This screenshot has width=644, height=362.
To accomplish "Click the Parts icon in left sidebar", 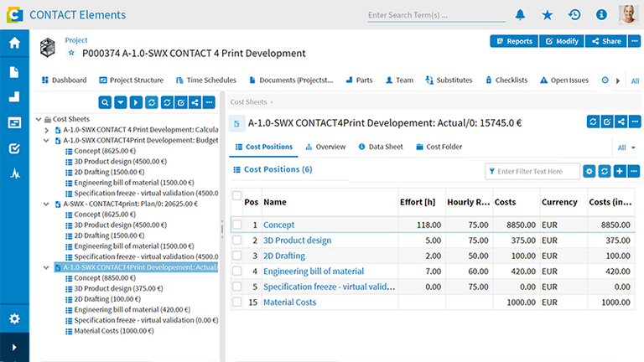I will coord(14,97).
